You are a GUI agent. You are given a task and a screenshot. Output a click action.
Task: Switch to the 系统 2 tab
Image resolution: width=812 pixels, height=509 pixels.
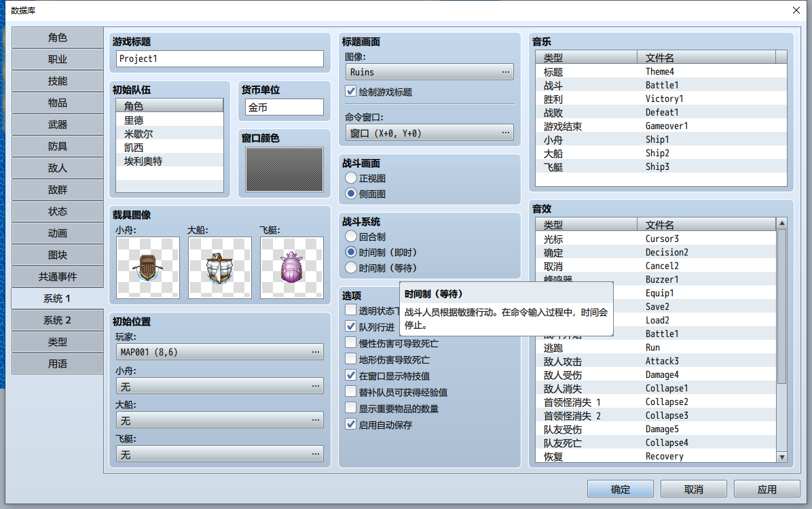pos(58,320)
